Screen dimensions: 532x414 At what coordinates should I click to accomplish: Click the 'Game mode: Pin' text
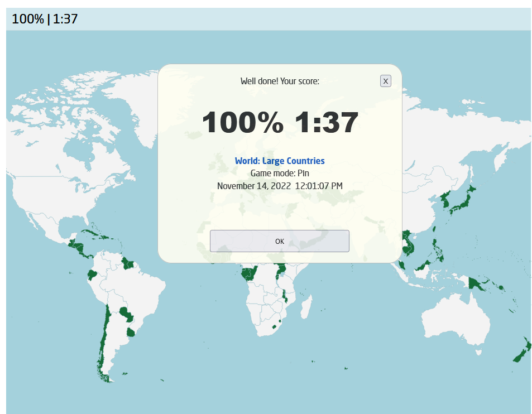pyautogui.click(x=280, y=174)
